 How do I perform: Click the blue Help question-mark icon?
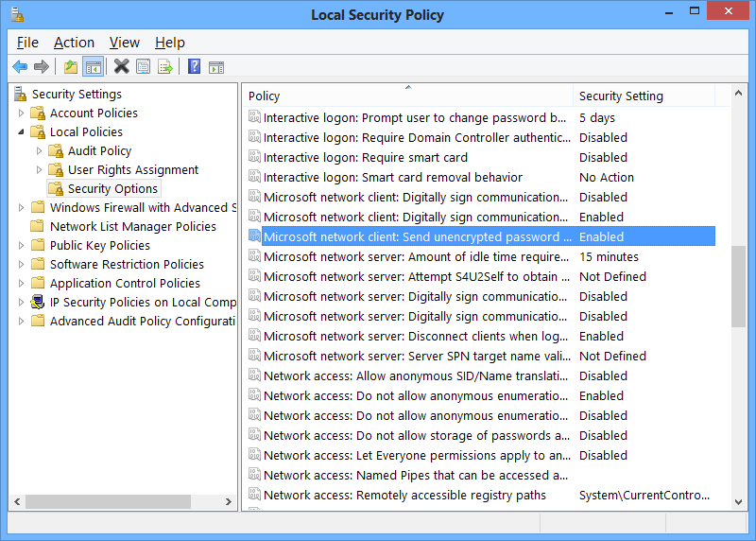tap(194, 66)
